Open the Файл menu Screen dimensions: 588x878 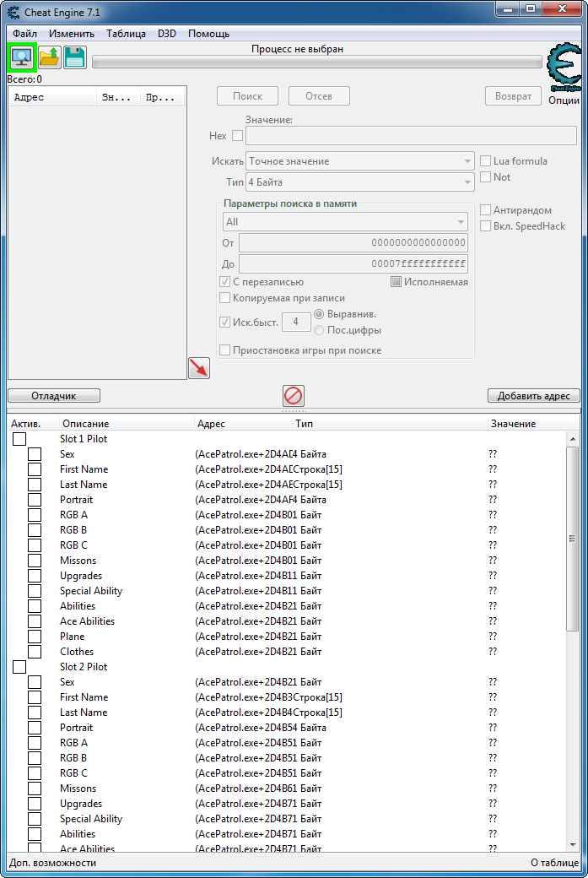pos(24,34)
